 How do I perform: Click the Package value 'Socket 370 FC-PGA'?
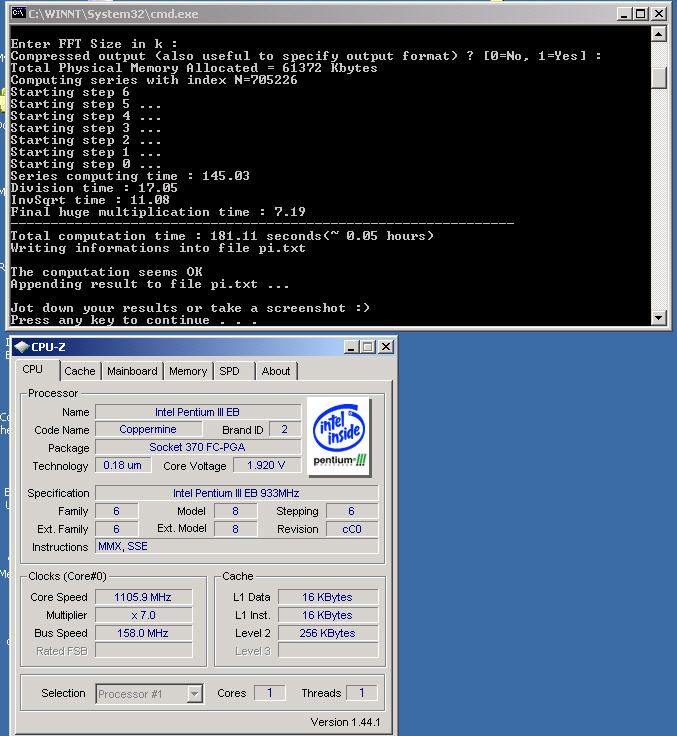pyautogui.click(x=198, y=447)
